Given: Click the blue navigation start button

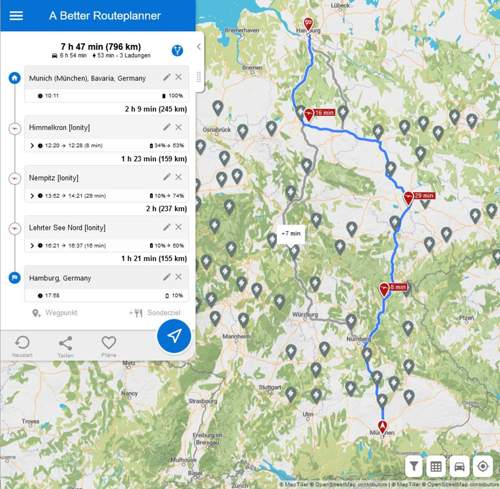Looking at the screenshot, I should [x=174, y=336].
